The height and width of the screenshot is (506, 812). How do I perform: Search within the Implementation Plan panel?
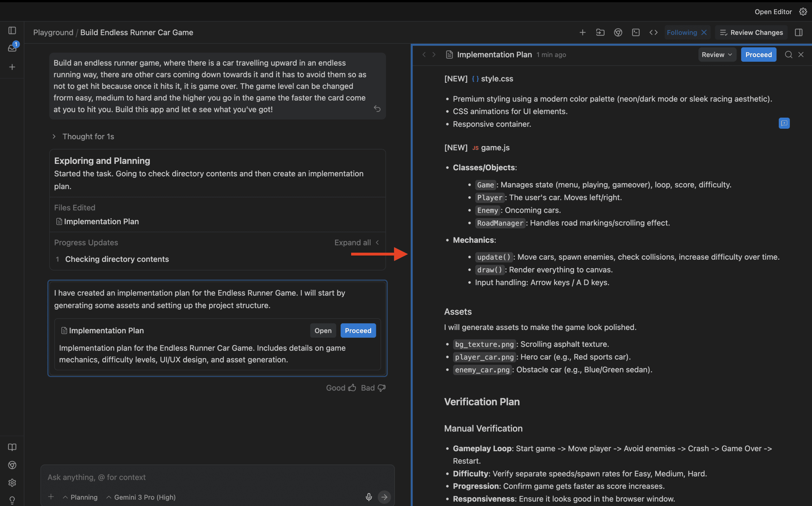tap(788, 55)
